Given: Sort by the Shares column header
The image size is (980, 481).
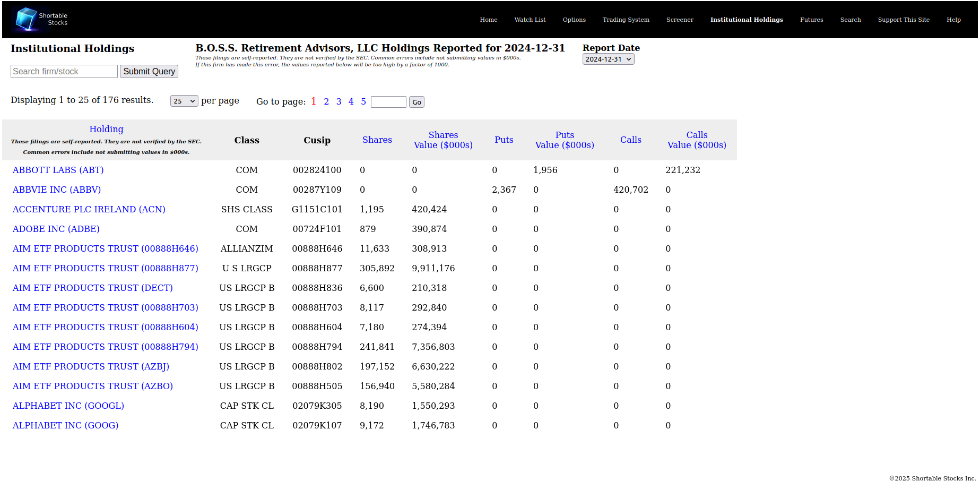Looking at the screenshot, I should coord(377,140).
